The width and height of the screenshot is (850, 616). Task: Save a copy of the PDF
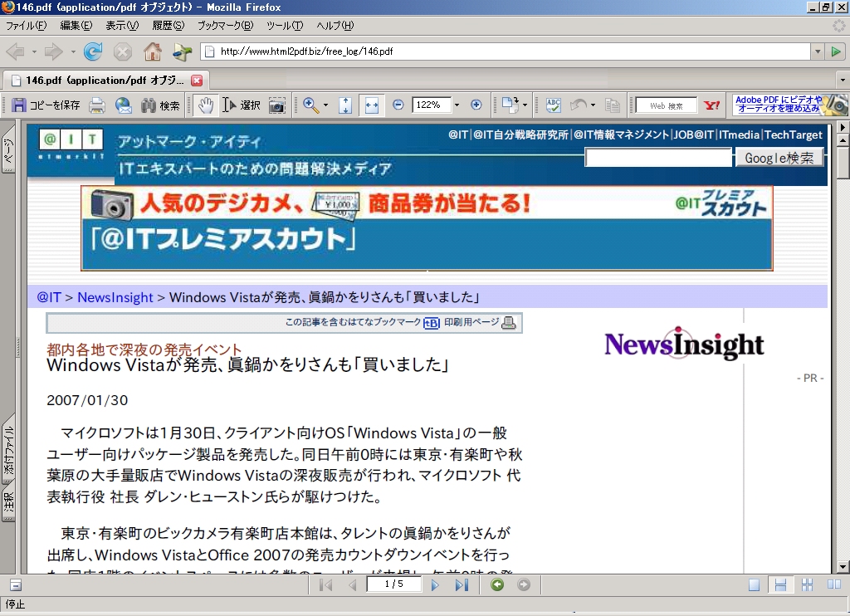point(46,105)
